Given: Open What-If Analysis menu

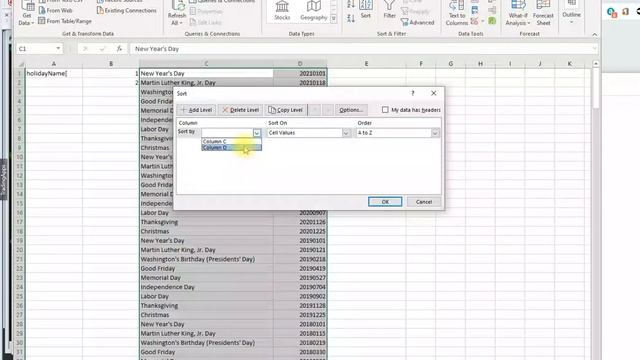Looking at the screenshot, I should point(518,14).
